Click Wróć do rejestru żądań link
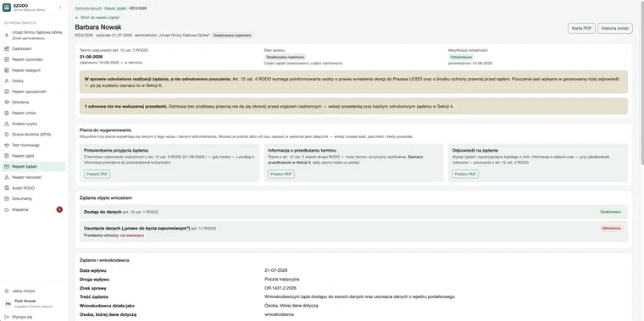 pyautogui.click(x=97, y=18)
